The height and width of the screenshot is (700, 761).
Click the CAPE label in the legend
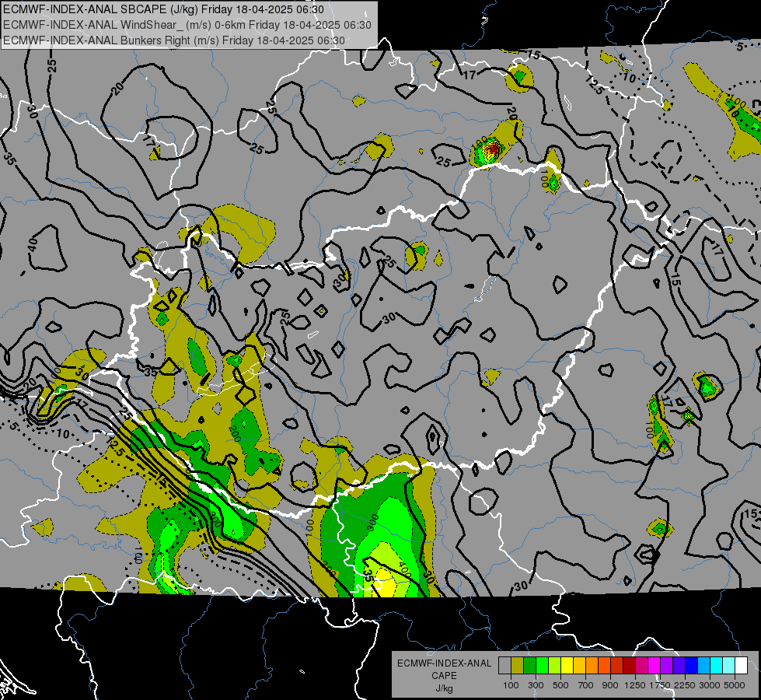(444, 676)
